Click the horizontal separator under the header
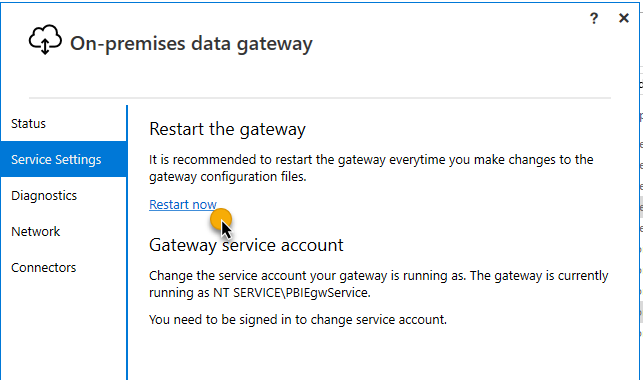 pyautogui.click(x=320, y=98)
